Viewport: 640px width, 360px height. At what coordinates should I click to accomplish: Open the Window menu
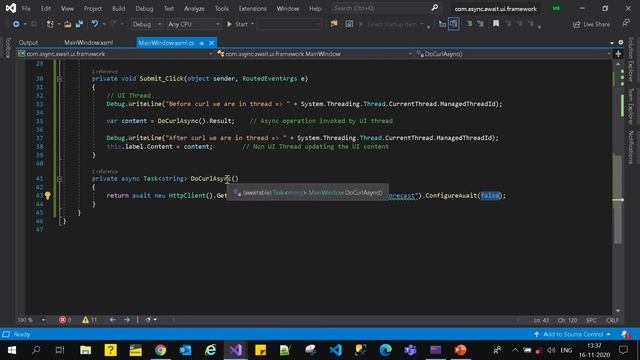[288, 8]
